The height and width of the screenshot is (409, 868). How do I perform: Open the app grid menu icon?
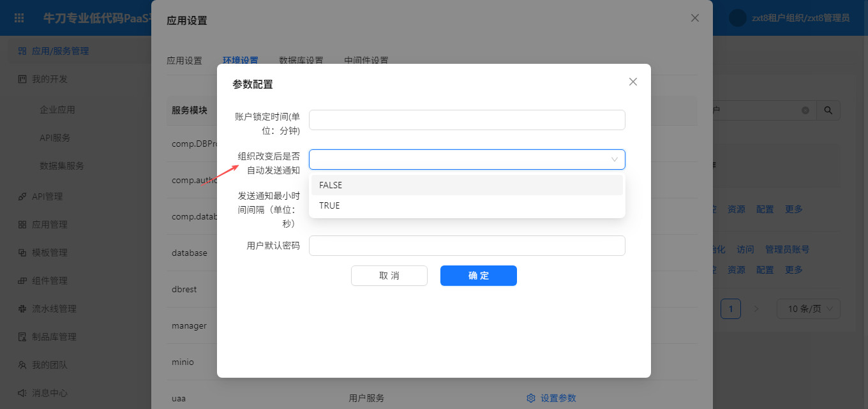pyautogui.click(x=19, y=18)
